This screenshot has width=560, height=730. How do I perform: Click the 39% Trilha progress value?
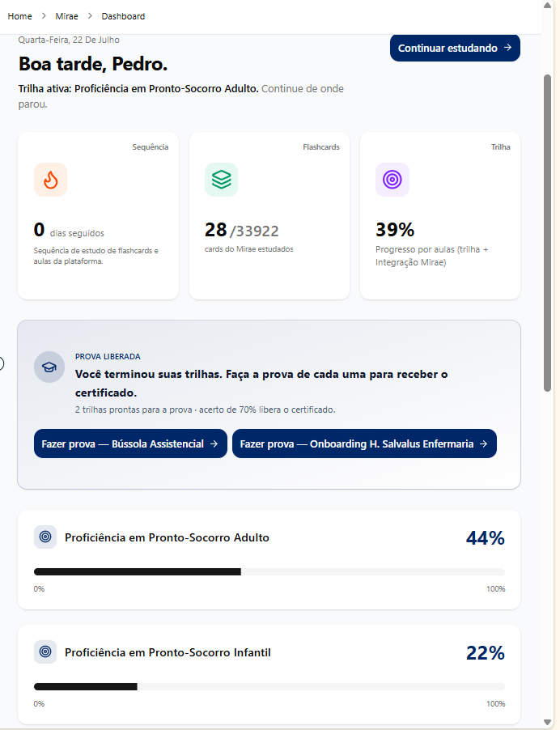[x=395, y=230]
